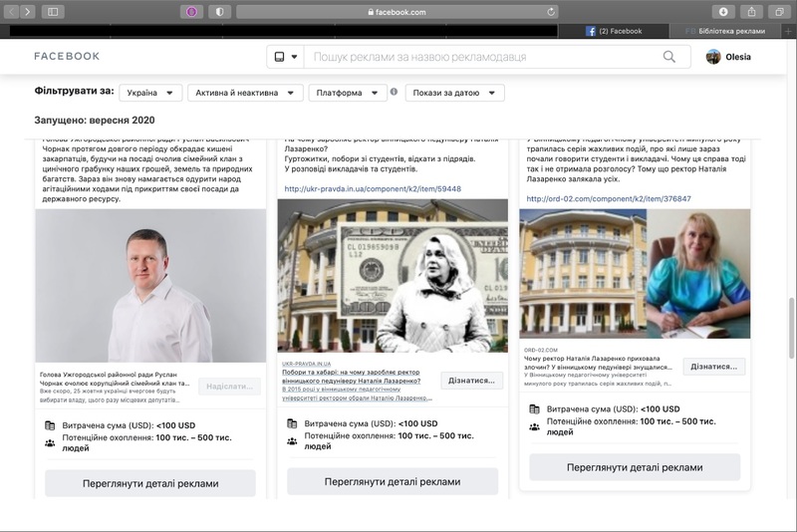Toggle the Safari sidebar button
The image size is (797, 532).
click(x=53, y=11)
